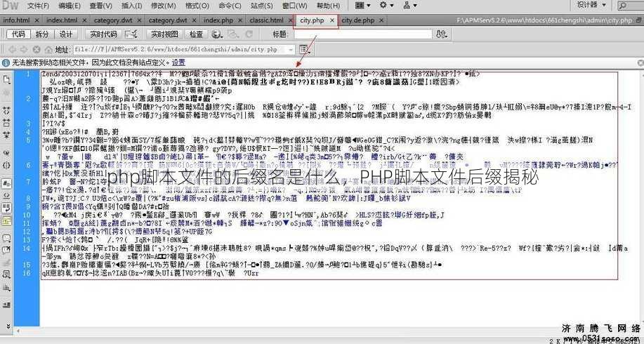The height and width of the screenshot is (344, 644).
Task: Toggle Syntax Error Alerts icon
Action: pyautogui.click(x=6, y=220)
